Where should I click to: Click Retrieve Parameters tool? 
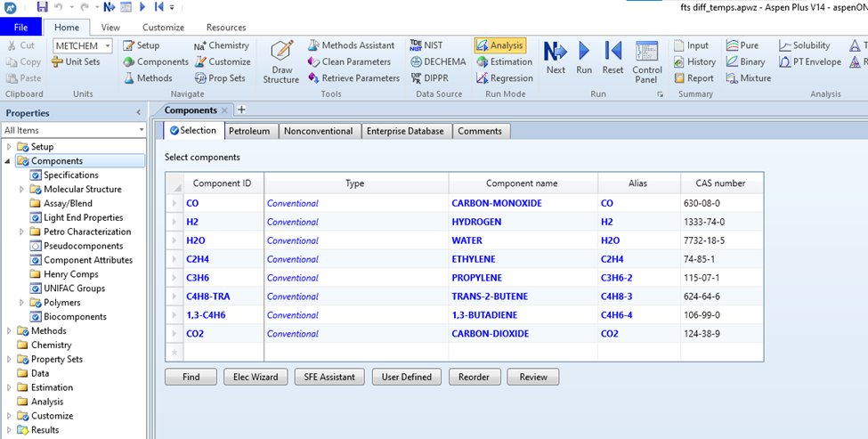tap(353, 78)
